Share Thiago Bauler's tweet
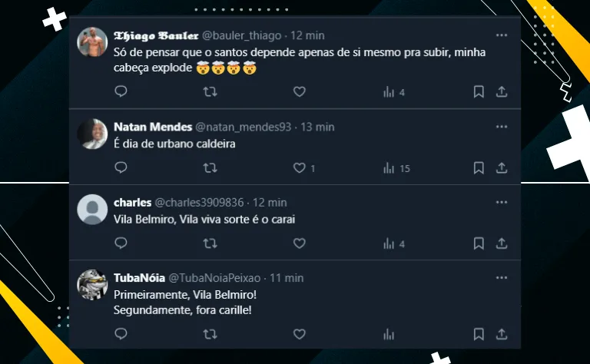 click(501, 92)
